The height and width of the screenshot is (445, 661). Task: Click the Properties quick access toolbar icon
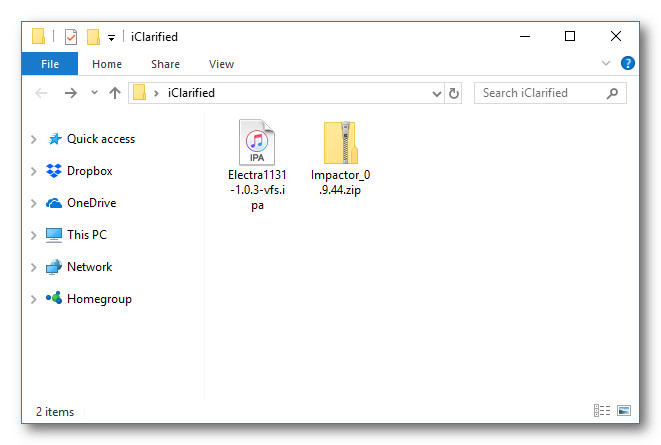71,37
